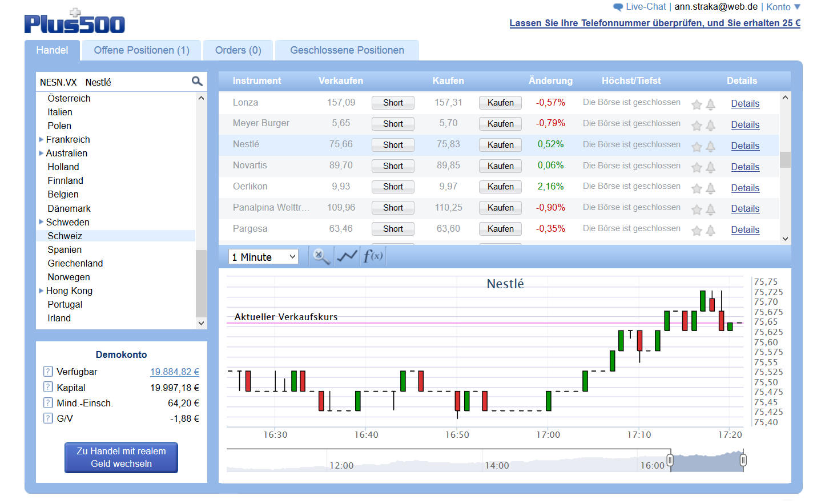Select the line chart type icon
817x504 pixels.
point(347,256)
